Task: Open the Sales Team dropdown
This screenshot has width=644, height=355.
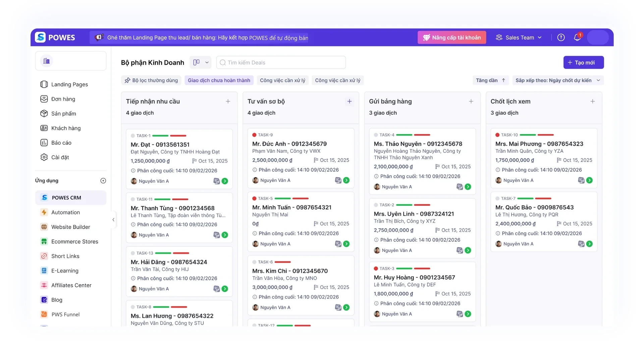Action: pyautogui.click(x=519, y=38)
